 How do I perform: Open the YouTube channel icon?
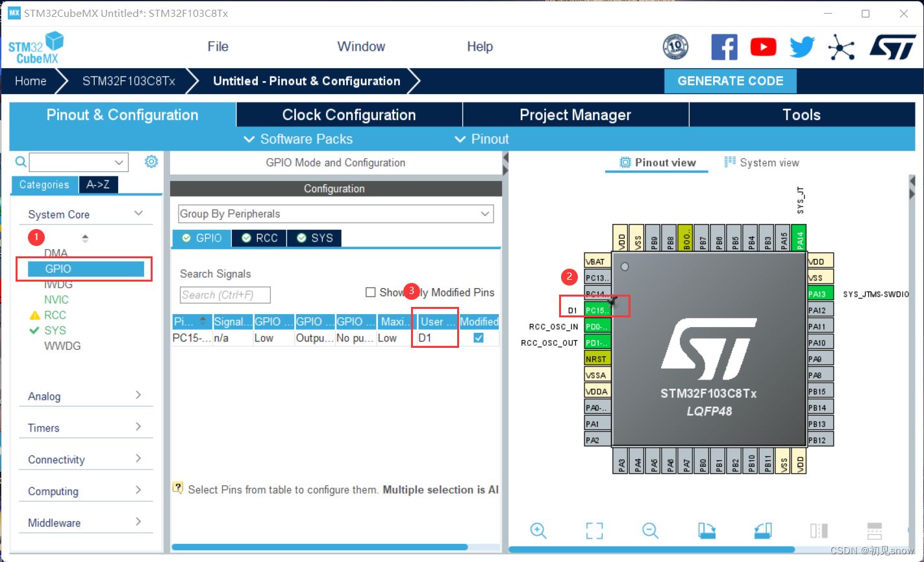coord(763,47)
